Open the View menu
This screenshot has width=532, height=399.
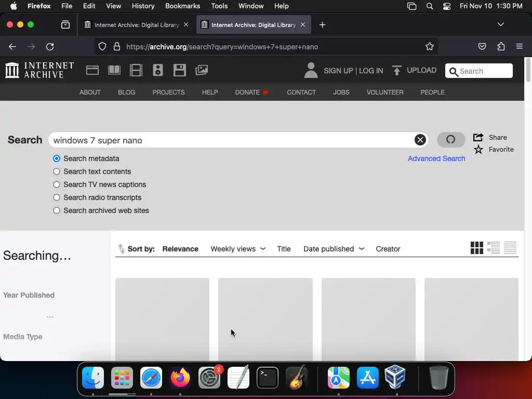[113, 6]
